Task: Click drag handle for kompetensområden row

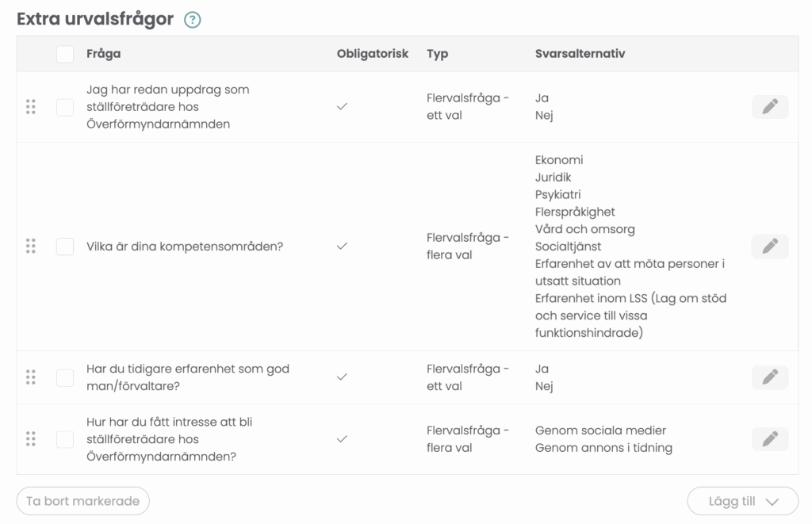Action: 31,247
